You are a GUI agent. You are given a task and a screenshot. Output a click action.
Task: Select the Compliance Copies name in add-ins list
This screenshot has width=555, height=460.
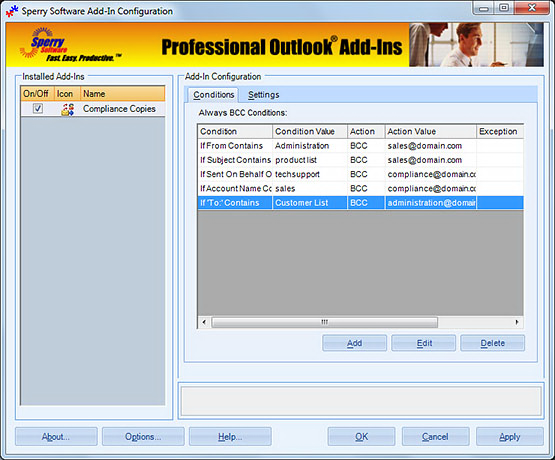coord(119,109)
